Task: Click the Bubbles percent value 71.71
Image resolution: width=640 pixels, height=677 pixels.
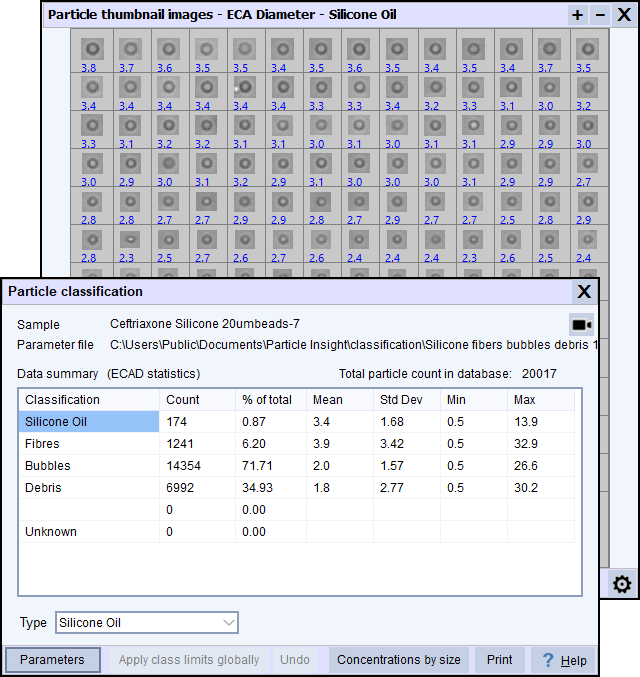Action: (x=257, y=465)
